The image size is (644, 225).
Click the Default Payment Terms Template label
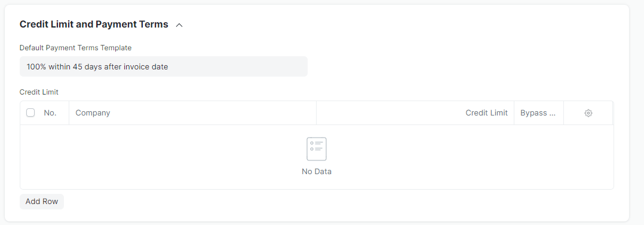coord(75,48)
